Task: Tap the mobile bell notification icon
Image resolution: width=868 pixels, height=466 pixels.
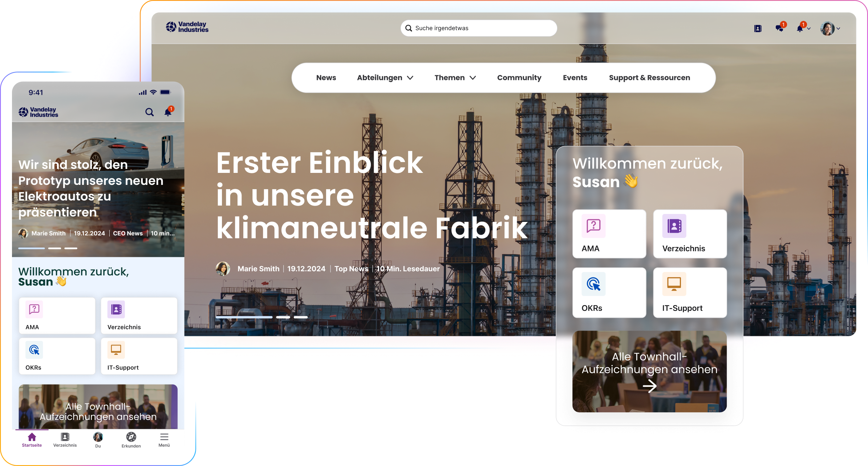Action: pos(167,112)
